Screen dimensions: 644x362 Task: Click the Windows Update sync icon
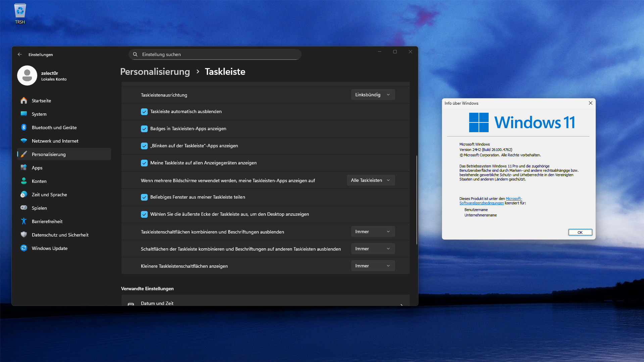24,248
